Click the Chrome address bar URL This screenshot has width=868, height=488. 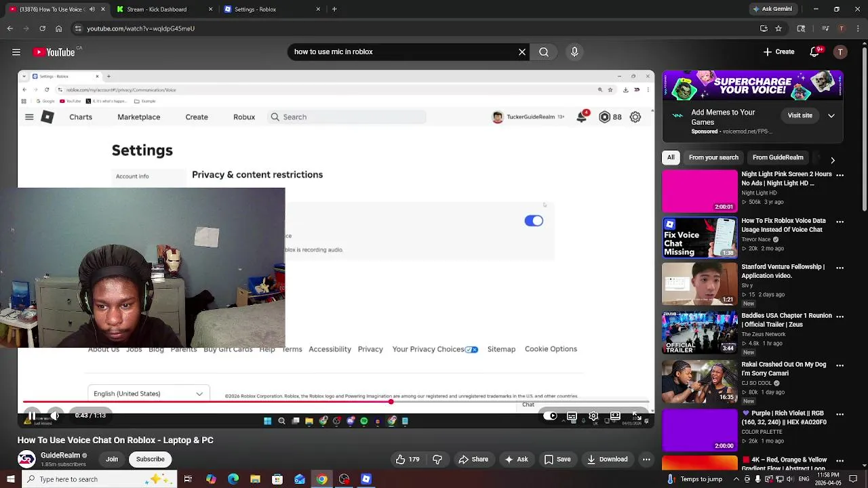[140, 28]
